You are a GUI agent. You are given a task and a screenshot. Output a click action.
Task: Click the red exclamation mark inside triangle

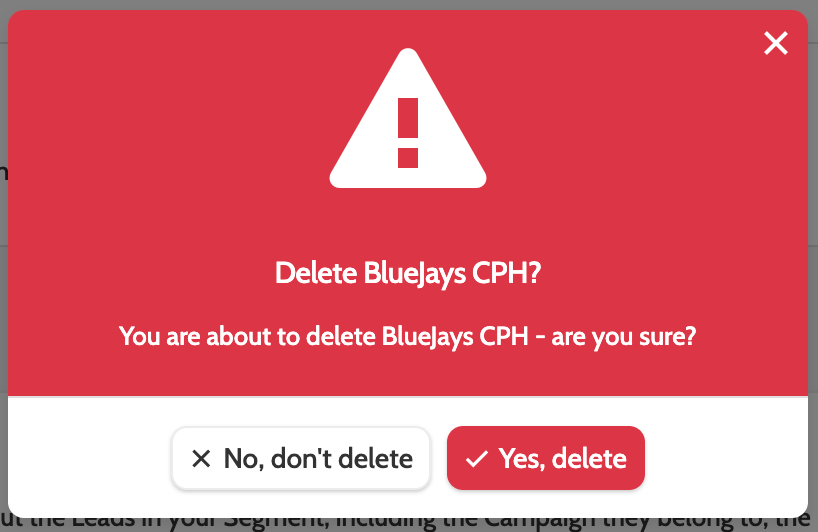click(x=408, y=133)
